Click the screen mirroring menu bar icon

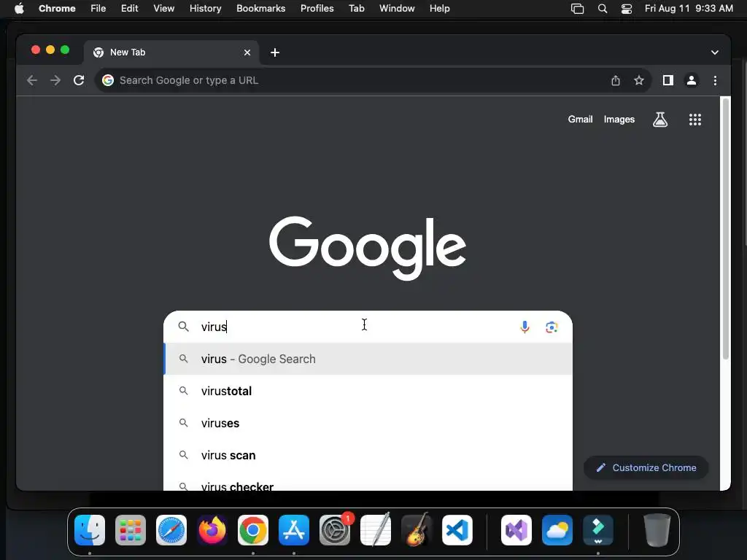tap(577, 9)
